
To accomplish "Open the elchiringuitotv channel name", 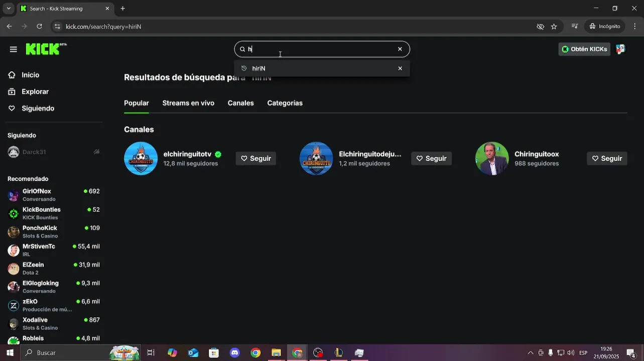I will point(187,154).
